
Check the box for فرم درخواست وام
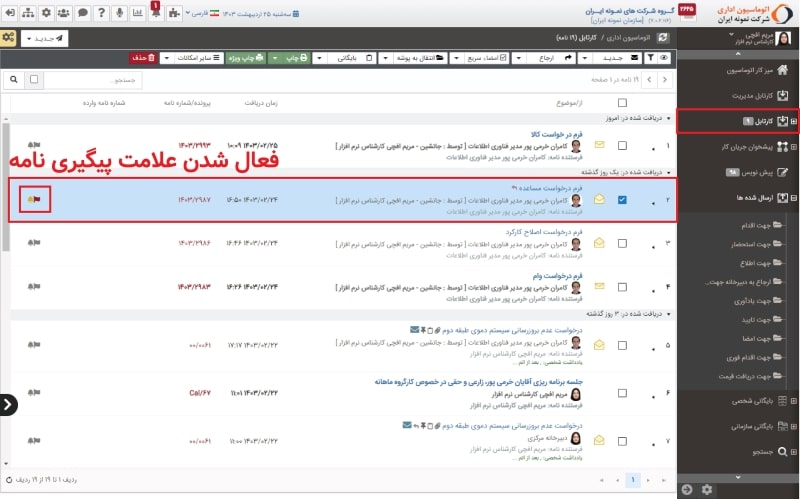[x=622, y=287]
